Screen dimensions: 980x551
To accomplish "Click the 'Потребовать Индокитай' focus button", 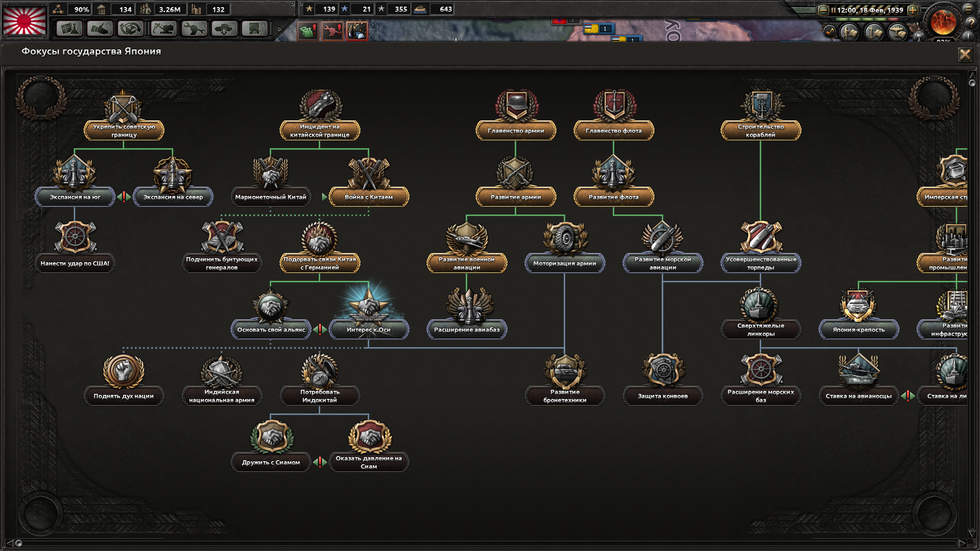I will point(320,396).
